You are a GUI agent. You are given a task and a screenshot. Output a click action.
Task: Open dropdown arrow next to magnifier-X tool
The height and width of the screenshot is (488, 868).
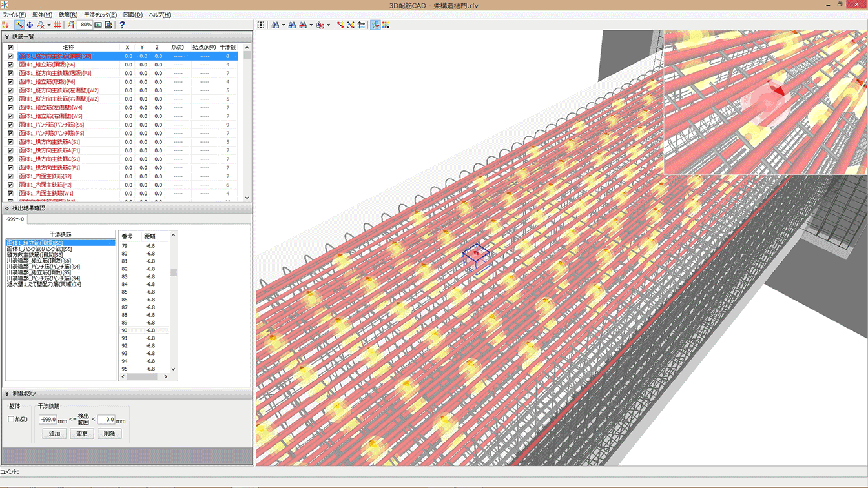[x=48, y=25]
